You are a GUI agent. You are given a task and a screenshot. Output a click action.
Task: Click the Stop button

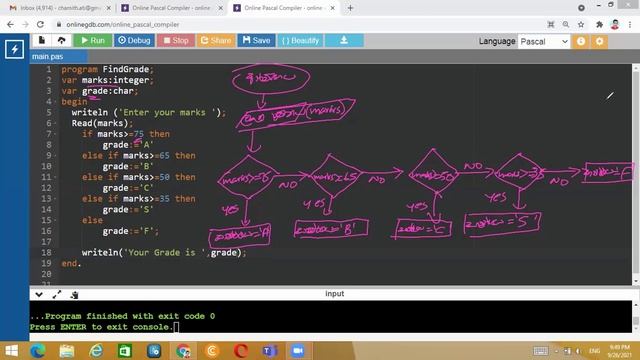[176, 40]
